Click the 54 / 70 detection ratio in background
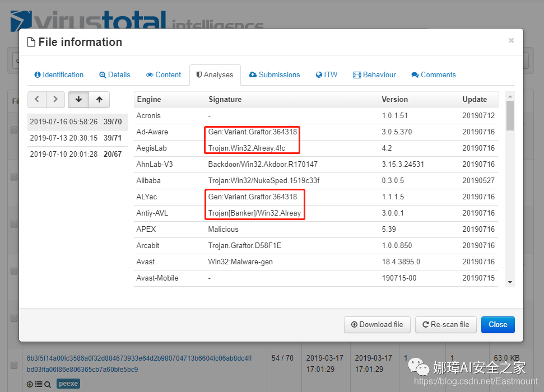 (x=282, y=358)
